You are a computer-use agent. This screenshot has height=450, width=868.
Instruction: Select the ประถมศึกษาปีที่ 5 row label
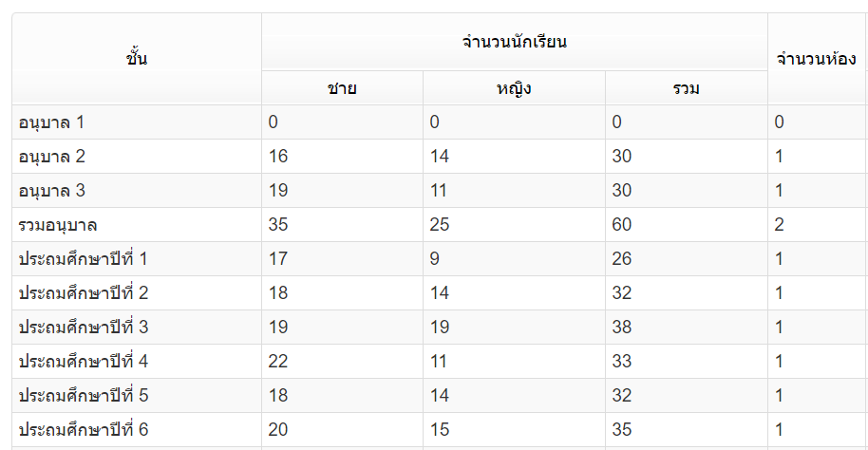click(84, 396)
